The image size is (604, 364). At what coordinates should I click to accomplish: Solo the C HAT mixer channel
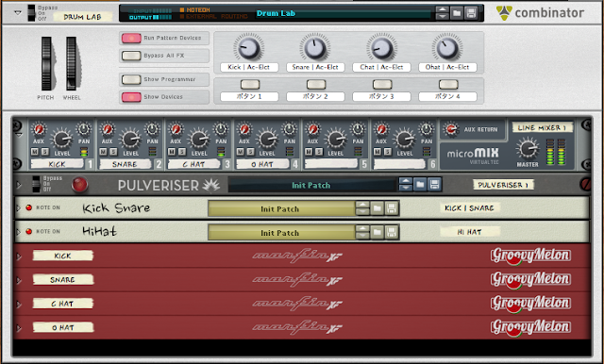click(182, 152)
